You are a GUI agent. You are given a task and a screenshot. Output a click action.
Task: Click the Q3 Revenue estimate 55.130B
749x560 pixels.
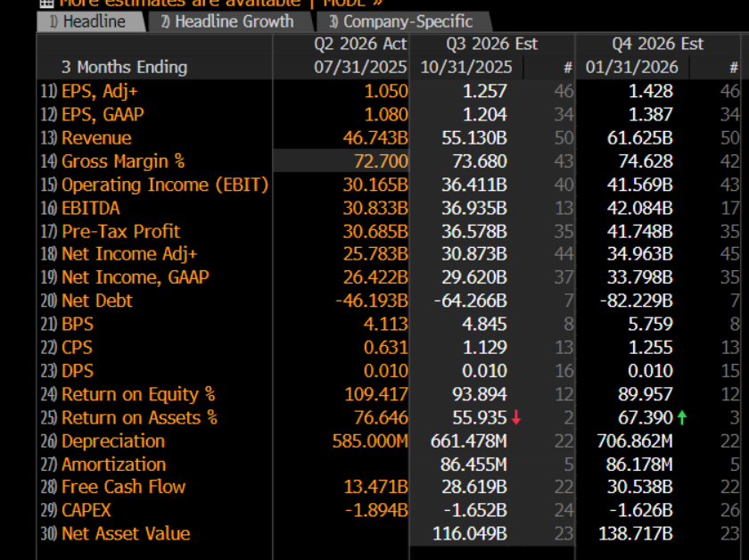[474, 137]
